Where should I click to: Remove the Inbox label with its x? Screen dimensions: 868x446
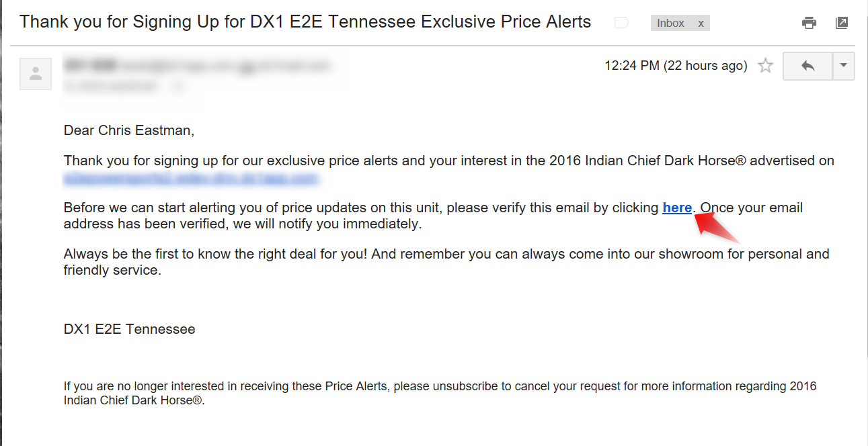701,23
